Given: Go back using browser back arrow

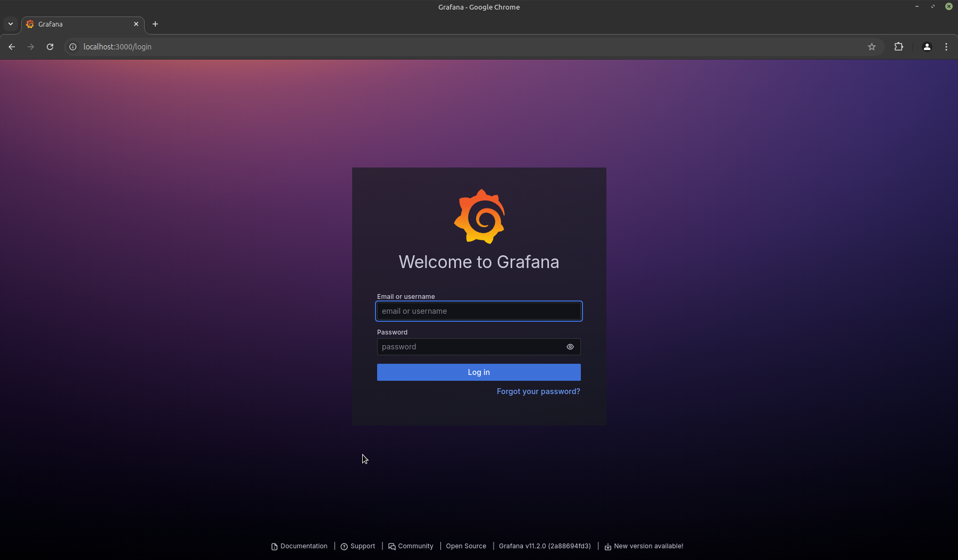Looking at the screenshot, I should point(12,47).
